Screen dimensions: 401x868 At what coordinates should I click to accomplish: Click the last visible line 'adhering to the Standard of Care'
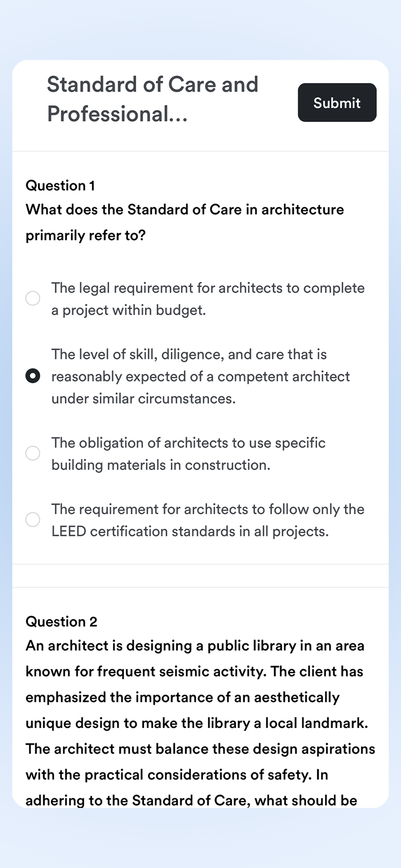pyautogui.click(x=191, y=800)
